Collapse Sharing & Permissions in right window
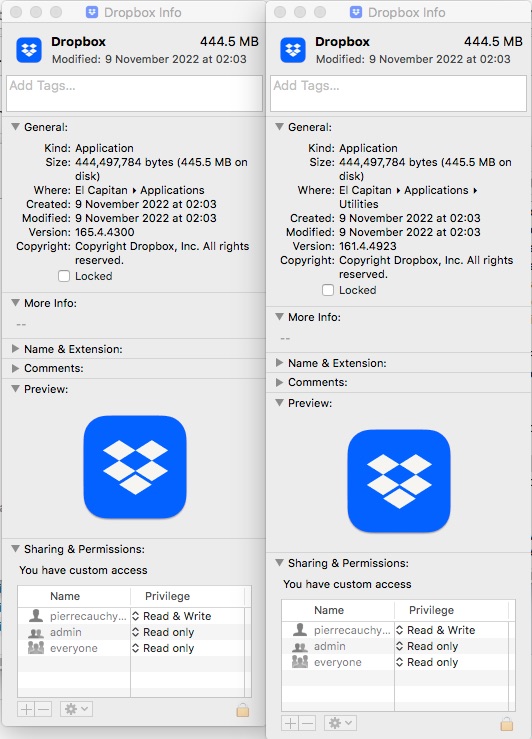 pyautogui.click(x=279, y=563)
